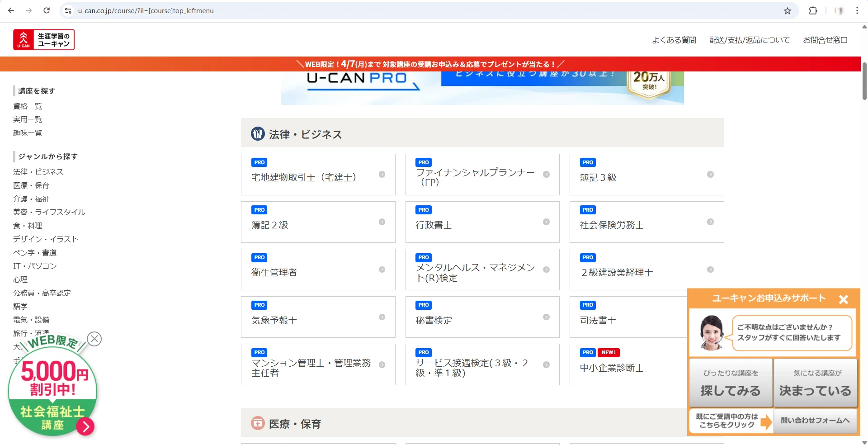This screenshot has width=868, height=445.
Task: Click the red arrow on 社会福祉士講座 banner
Action: tap(85, 426)
